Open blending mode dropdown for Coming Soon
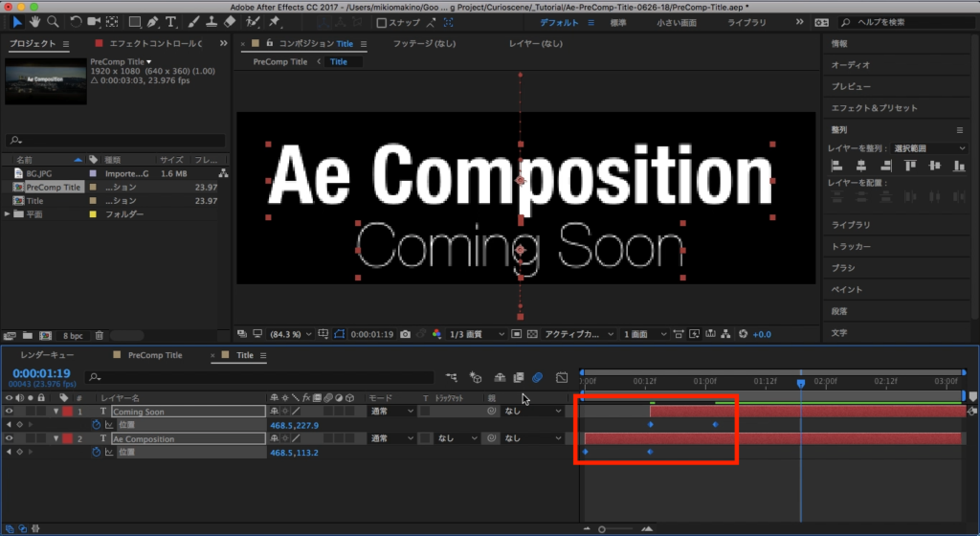980x536 pixels. coord(391,411)
